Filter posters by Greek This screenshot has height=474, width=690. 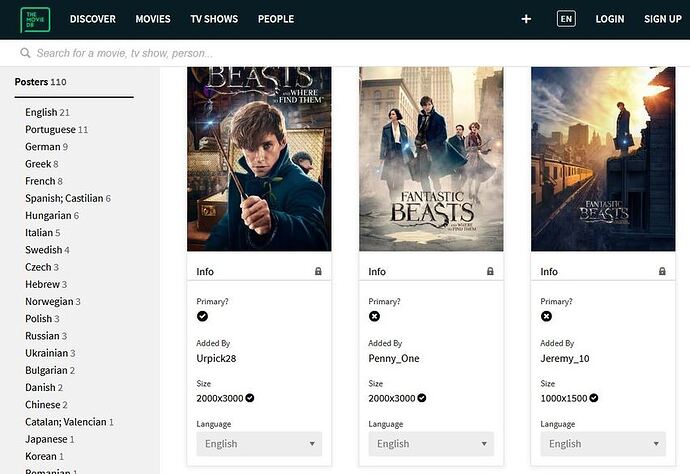pos(42,164)
